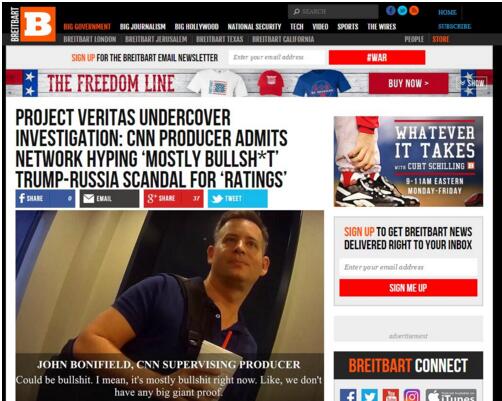Share article on Google Plus
The width and height of the screenshot is (502, 401).
(x=174, y=199)
